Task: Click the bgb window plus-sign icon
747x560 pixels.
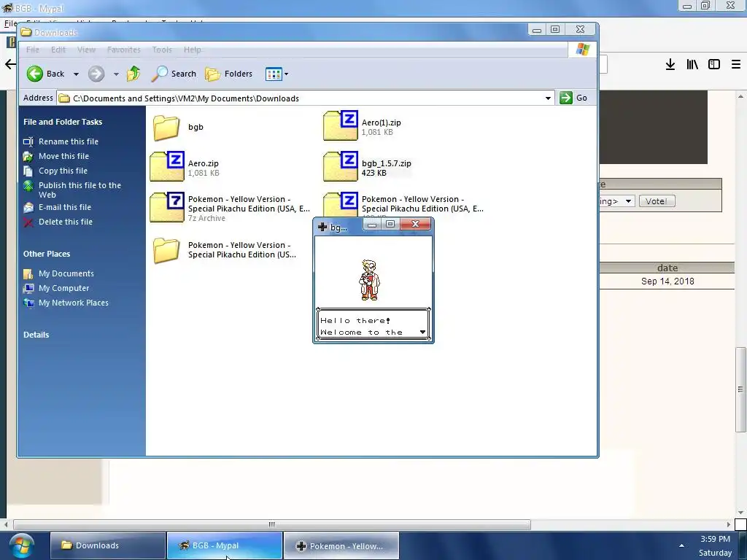Action: coord(322,227)
